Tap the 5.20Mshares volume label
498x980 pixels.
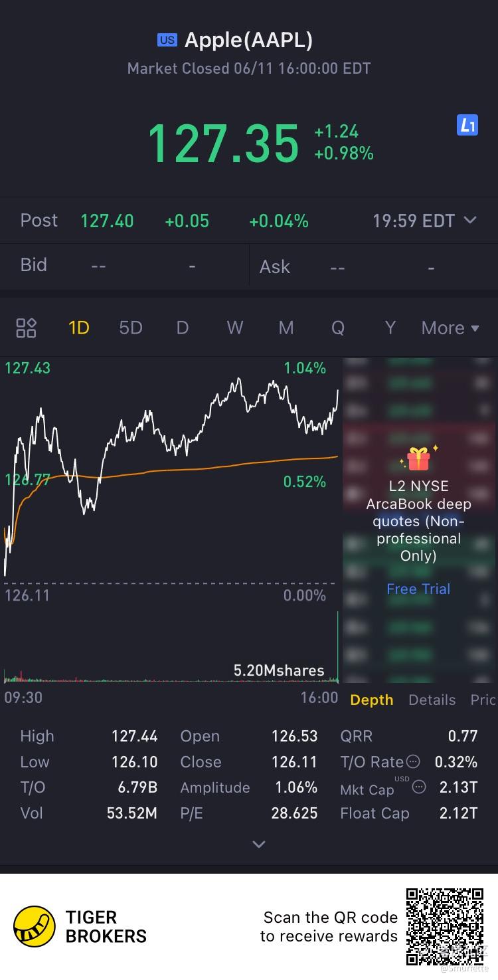[279, 670]
